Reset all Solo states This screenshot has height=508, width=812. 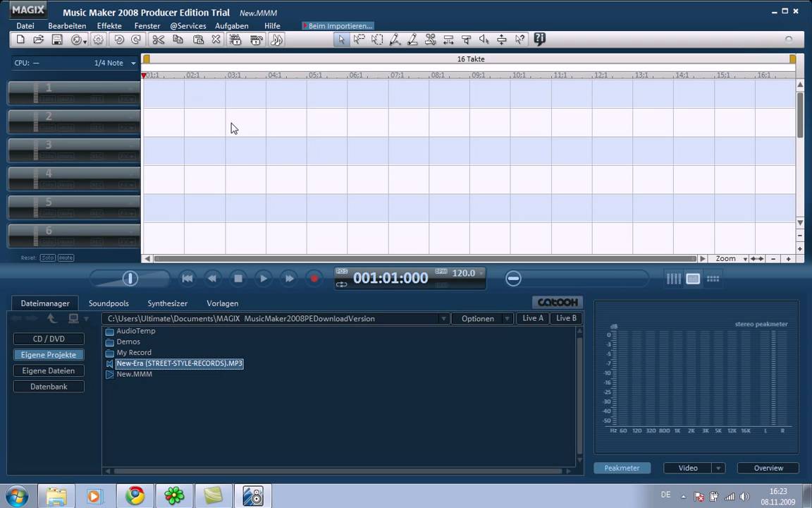tap(48, 258)
